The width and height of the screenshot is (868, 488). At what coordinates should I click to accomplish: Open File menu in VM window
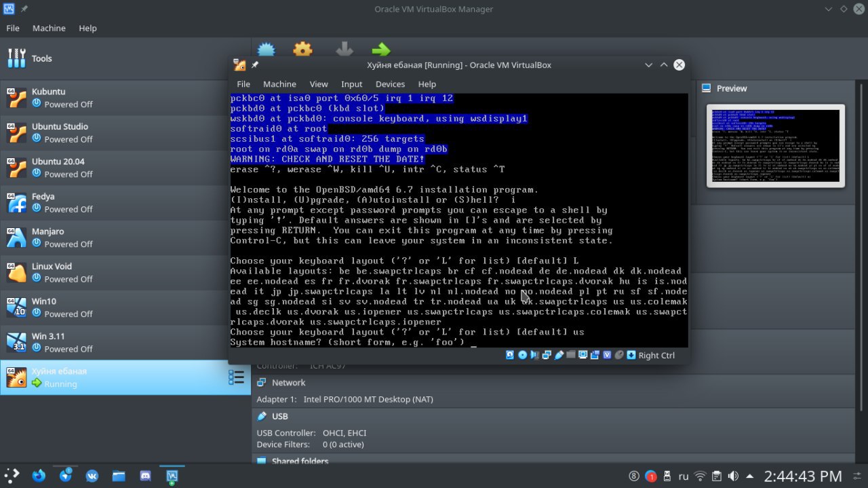(243, 84)
